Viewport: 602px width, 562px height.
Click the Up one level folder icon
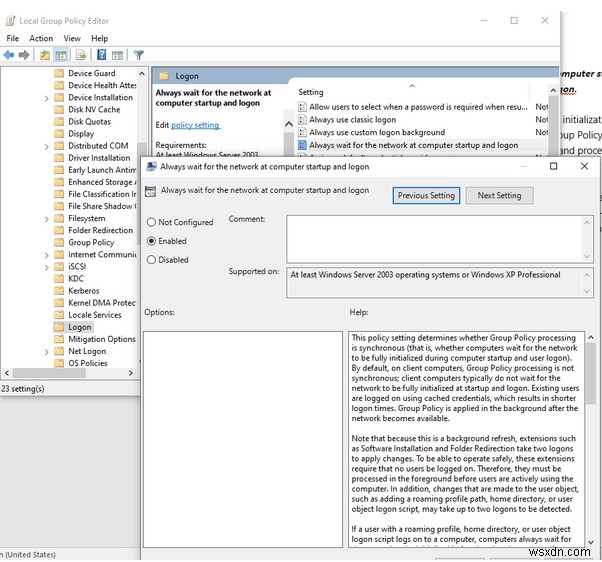[x=45, y=55]
